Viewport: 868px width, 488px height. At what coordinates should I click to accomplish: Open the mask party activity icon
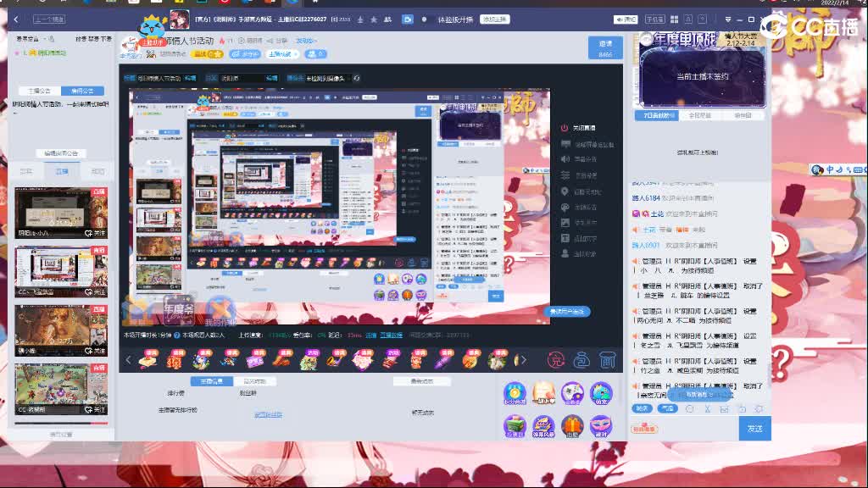click(601, 426)
